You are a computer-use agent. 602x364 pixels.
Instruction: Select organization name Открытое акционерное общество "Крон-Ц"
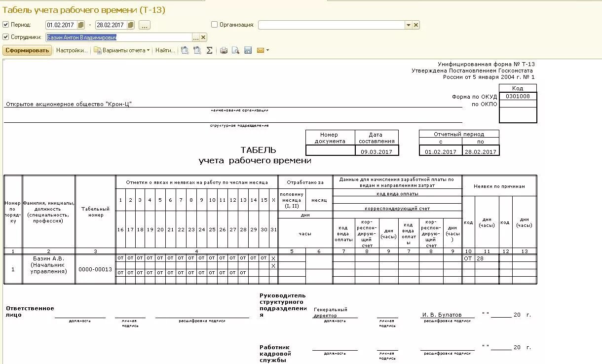pos(69,104)
